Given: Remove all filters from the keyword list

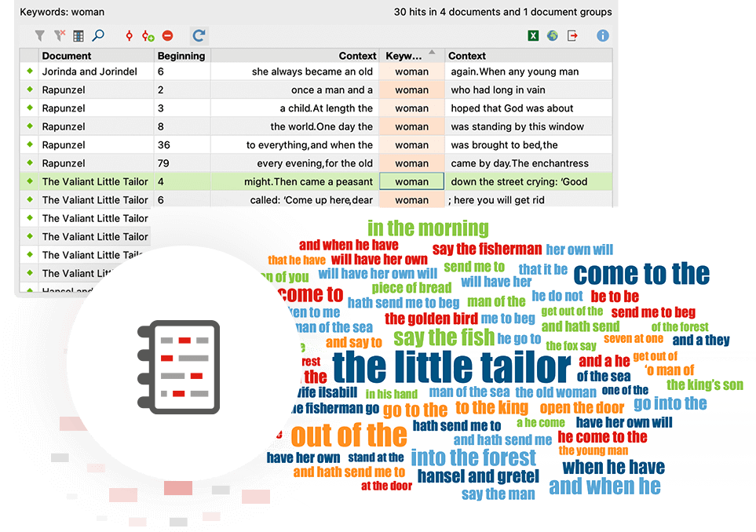Looking at the screenshot, I should click(60, 35).
